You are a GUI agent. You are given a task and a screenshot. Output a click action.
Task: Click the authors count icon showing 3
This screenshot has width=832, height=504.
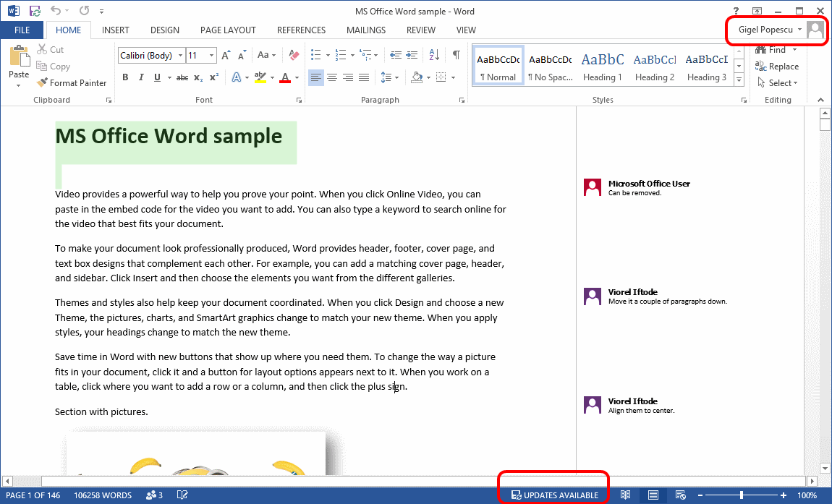tap(154, 495)
